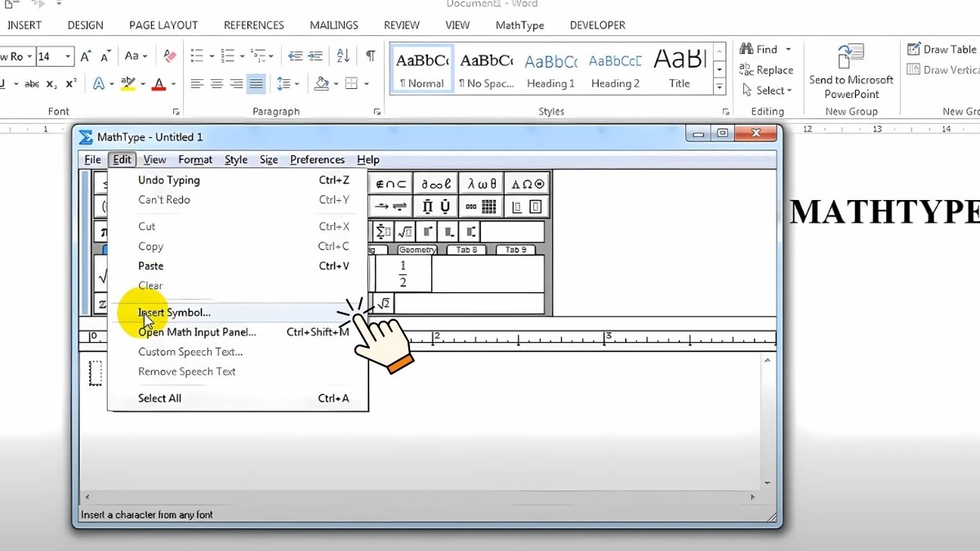This screenshot has height=551, width=980.
Task: Click the Clear All Formatting eraser icon
Action: 170,56
